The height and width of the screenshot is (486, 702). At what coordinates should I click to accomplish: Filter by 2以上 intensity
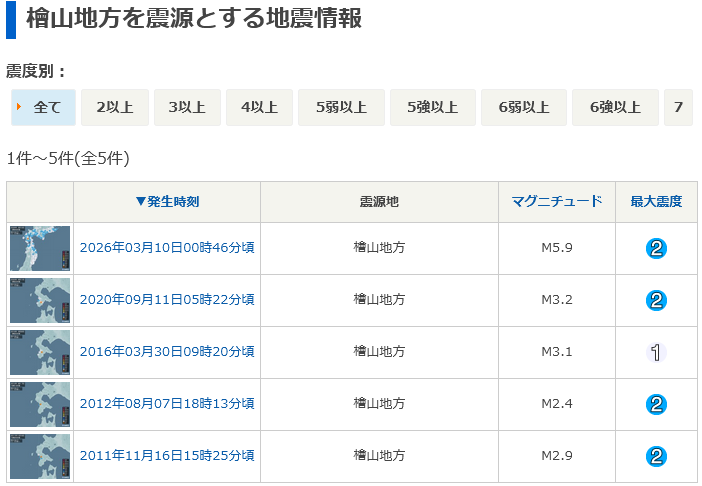coord(115,108)
